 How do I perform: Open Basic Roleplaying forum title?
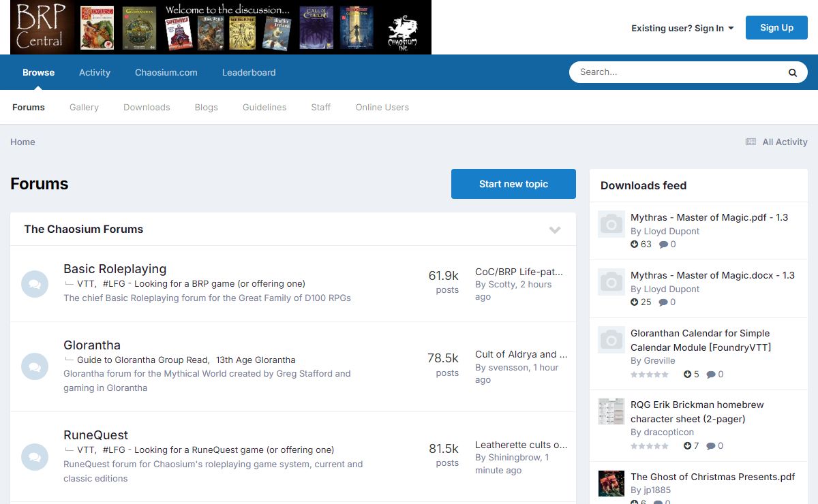coord(115,269)
